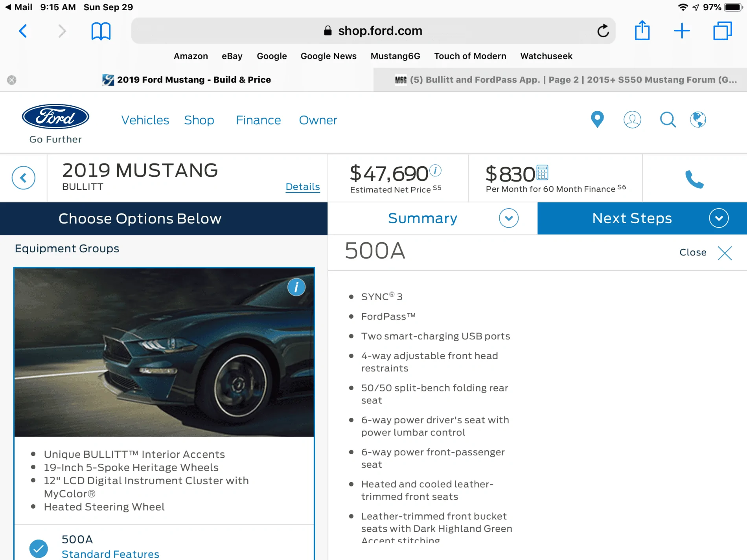Click the price info icon beside $47,690
747x560 pixels.
click(x=436, y=170)
